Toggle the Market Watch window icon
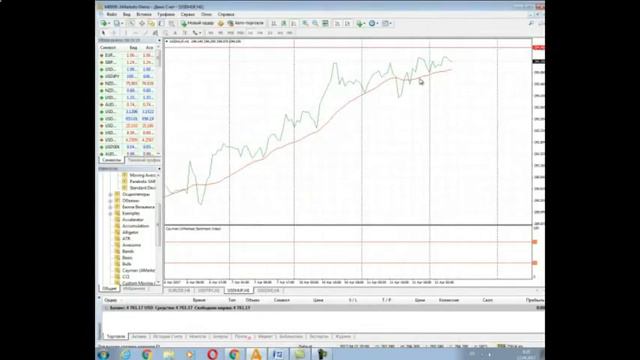The image size is (640, 360). click(132, 23)
